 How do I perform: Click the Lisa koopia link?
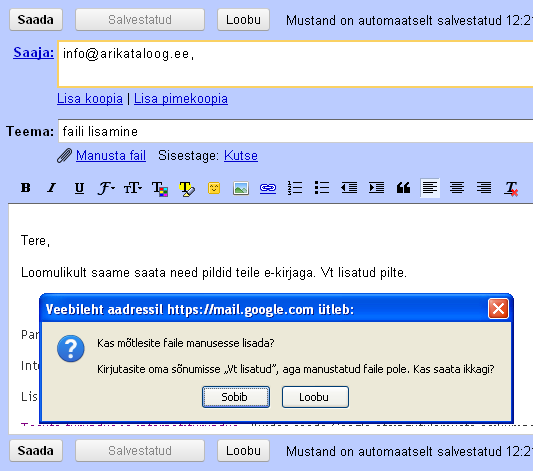coord(90,99)
